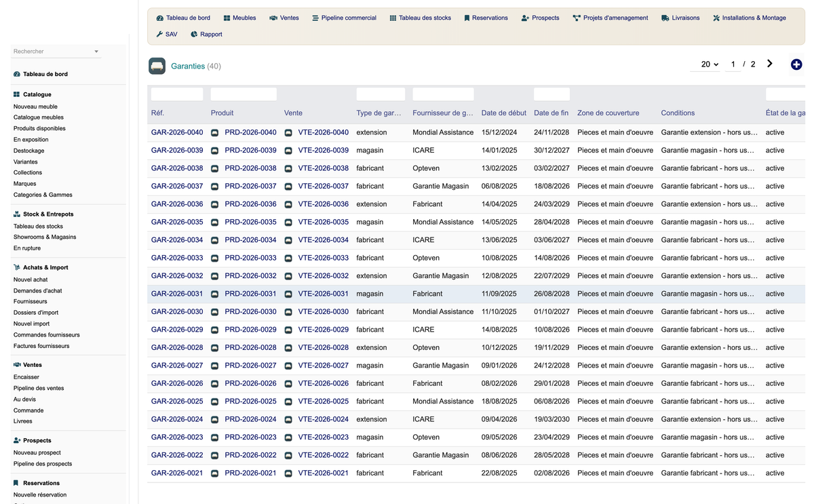This screenshot has height=504, width=814.
Task: Click the Tableau des stocks table icon in top menu
Action: (393, 18)
